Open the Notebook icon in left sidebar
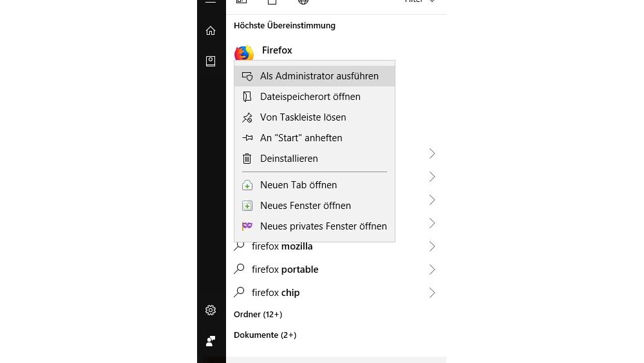The image size is (644, 363). coord(211,61)
